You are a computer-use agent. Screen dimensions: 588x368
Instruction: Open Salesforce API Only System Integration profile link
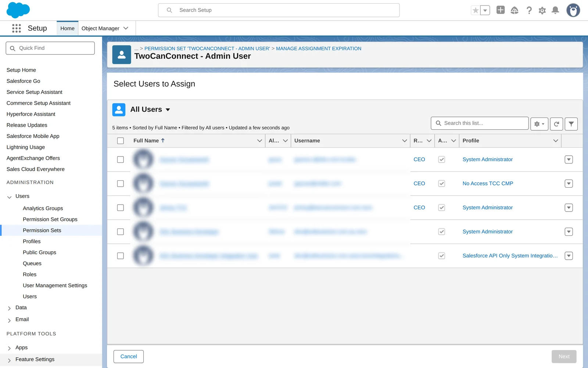(510, 256)
